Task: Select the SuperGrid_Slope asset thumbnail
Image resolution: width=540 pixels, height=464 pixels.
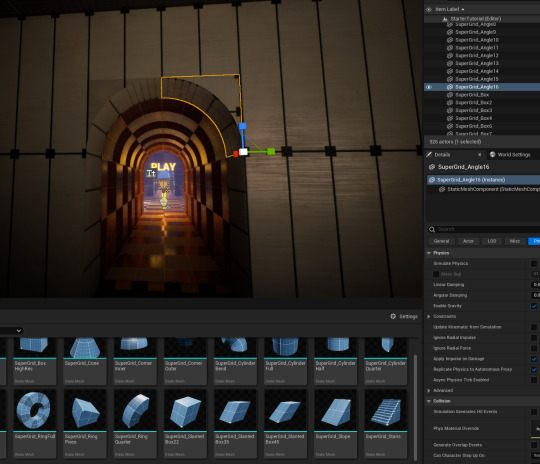Action: [x=335, y=411]
